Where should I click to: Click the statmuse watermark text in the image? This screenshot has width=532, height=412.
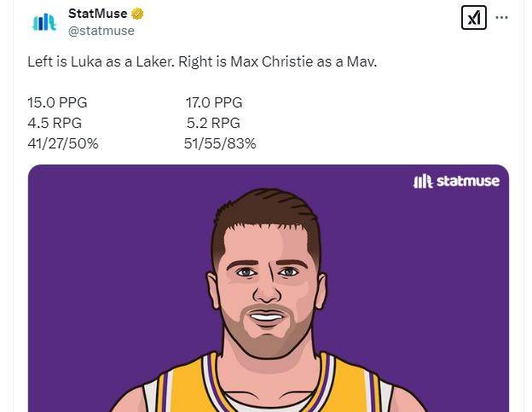pos(467,181)
